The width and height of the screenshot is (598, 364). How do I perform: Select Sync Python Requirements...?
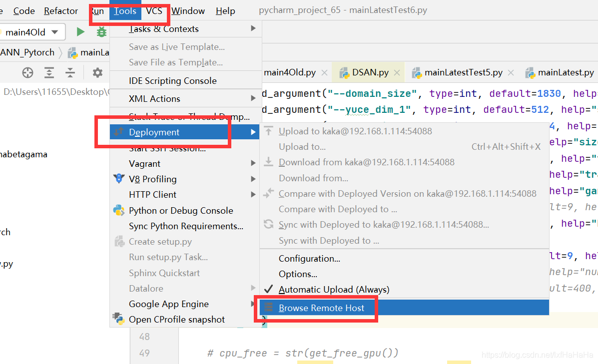tap(185, 226)
